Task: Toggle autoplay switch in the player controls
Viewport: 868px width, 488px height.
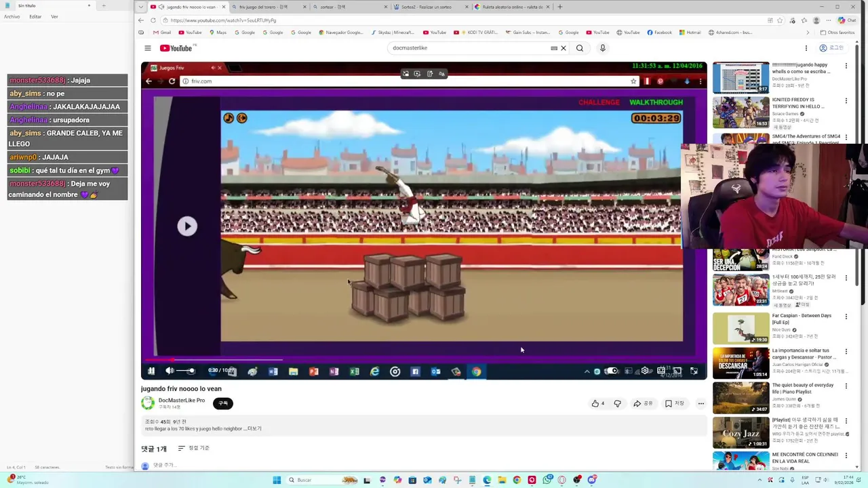Action: pos(611,371)
